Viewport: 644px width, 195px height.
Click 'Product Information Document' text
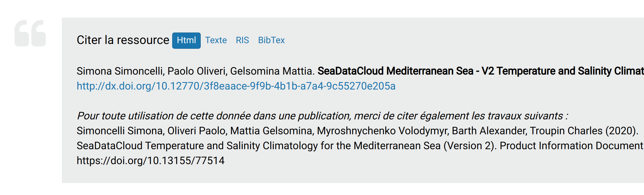(x=571, y=146)
